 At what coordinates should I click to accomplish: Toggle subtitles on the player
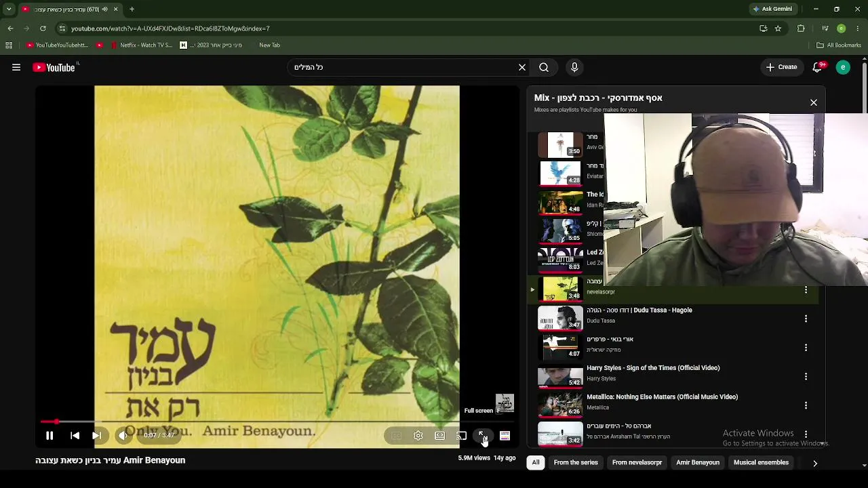click(x=396, y=436)
